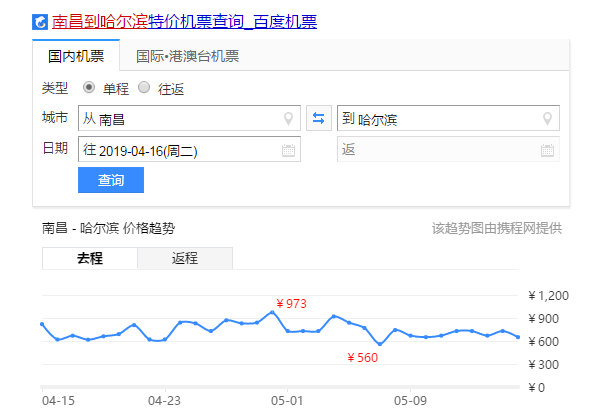This screenshot has width=600, height=418.
Task: Select 返程 price trend tab
Action: coord(185,258)
